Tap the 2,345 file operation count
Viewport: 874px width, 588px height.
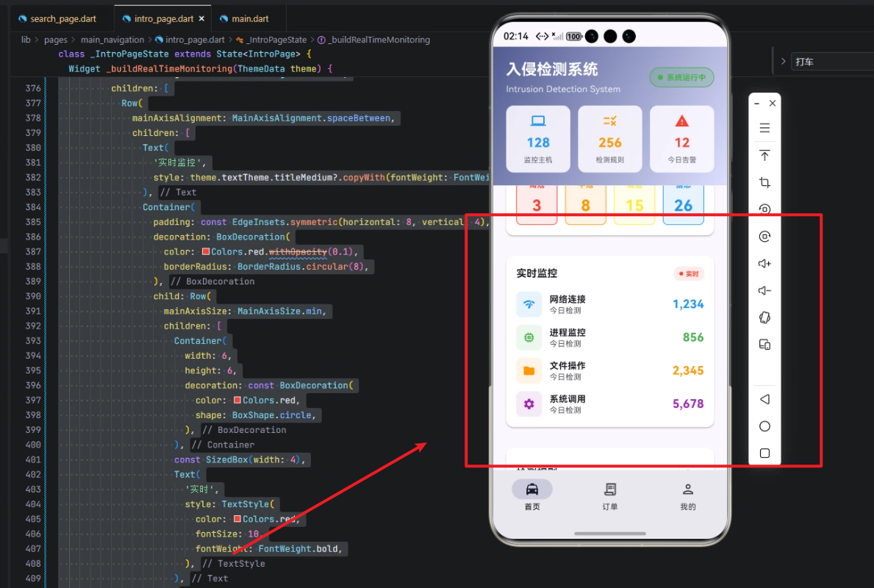pos(688,370)
